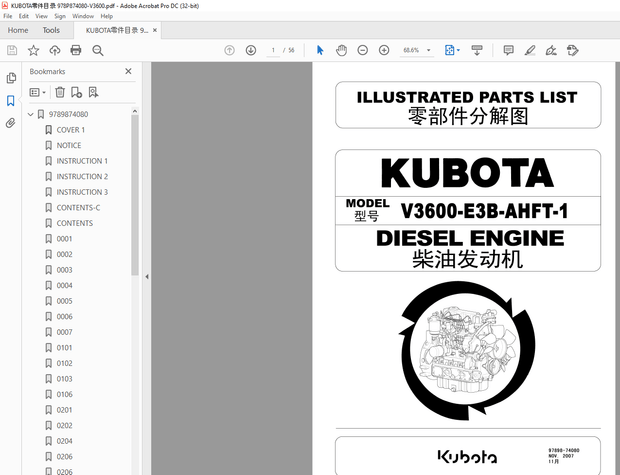620x475 pixels.
Task: Select the highlighter pen tool
Action: pos(530,50)
